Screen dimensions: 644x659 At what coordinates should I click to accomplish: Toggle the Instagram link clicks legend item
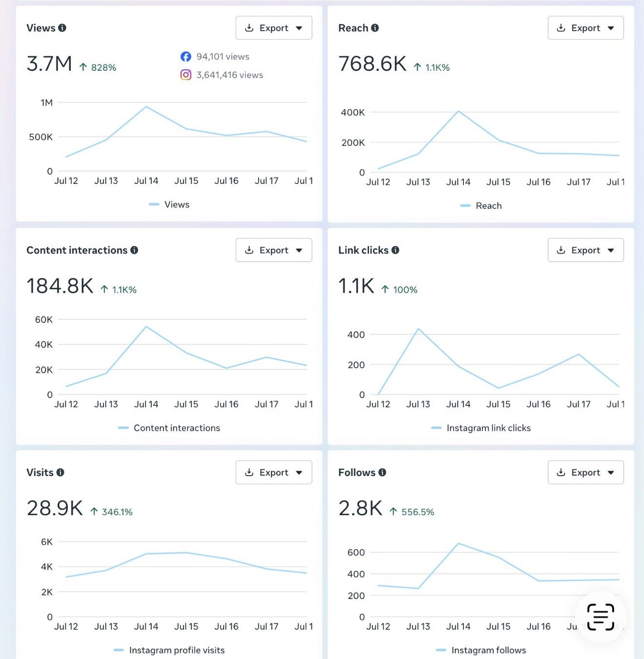coord(481,428)
